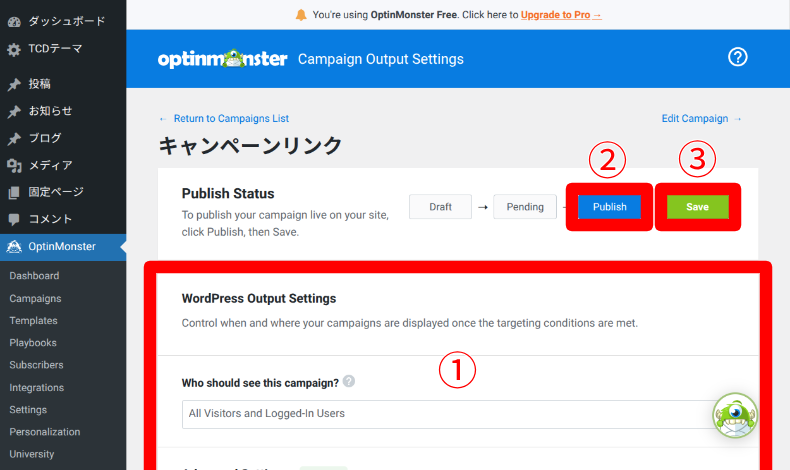Click the メディア media icon
Image resolution: width=790 pixels, height=470 pixels.
pyautogui.click(x=14, y=165)
